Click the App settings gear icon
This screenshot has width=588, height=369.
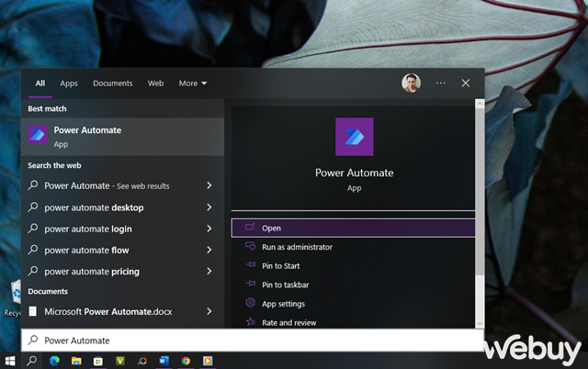(x=250, y=302)
